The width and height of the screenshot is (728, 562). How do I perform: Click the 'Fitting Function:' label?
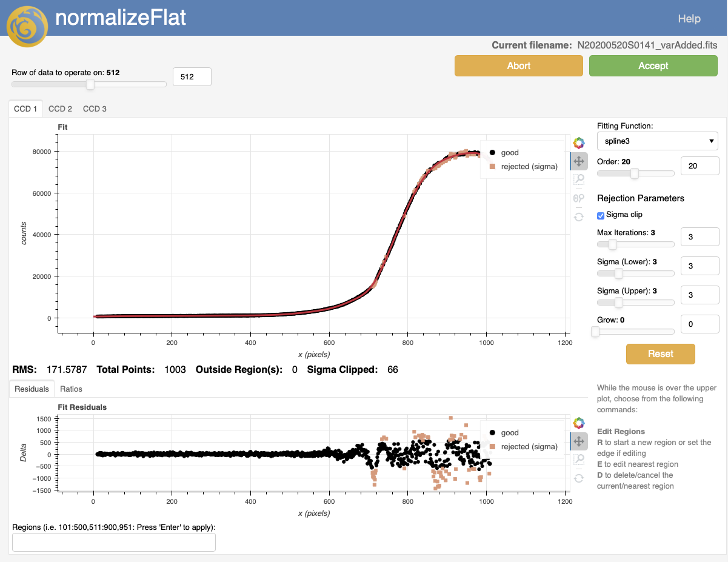pos(625,126)
